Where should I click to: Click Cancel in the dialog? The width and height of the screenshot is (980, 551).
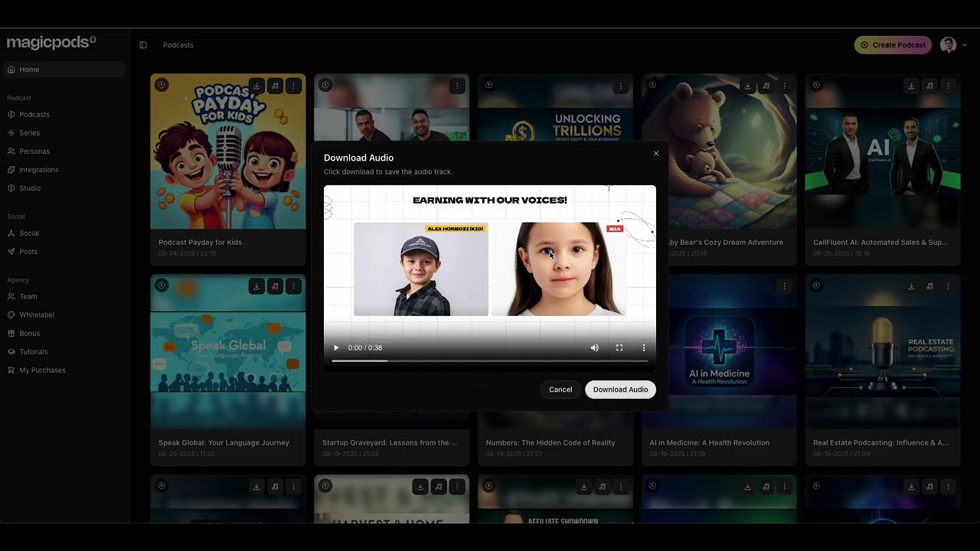[560, 390]
